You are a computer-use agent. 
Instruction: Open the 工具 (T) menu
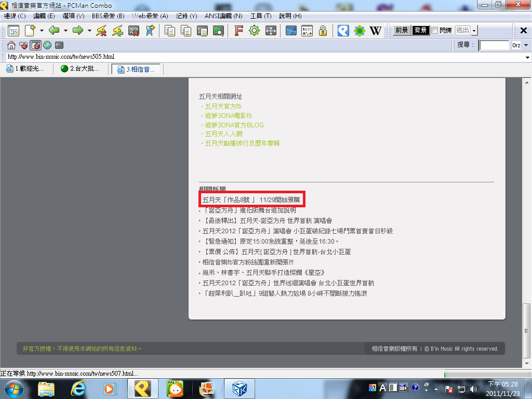click(261, 16)
